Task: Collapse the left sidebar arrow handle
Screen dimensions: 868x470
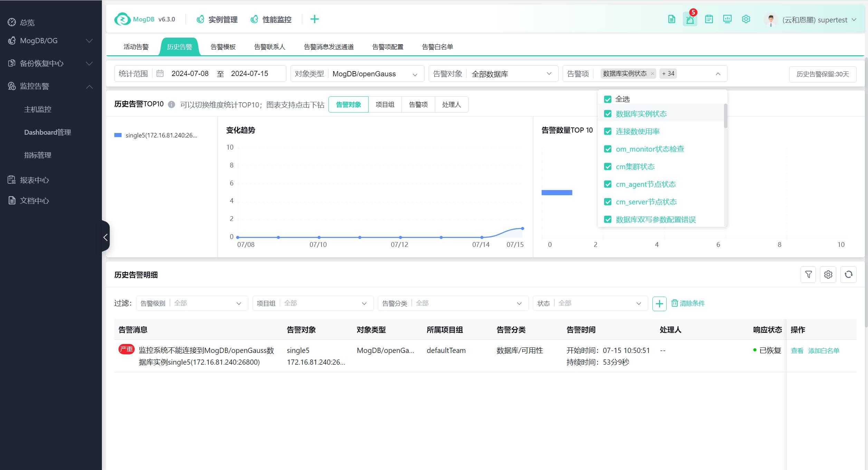Action: (x=106, y=237)
